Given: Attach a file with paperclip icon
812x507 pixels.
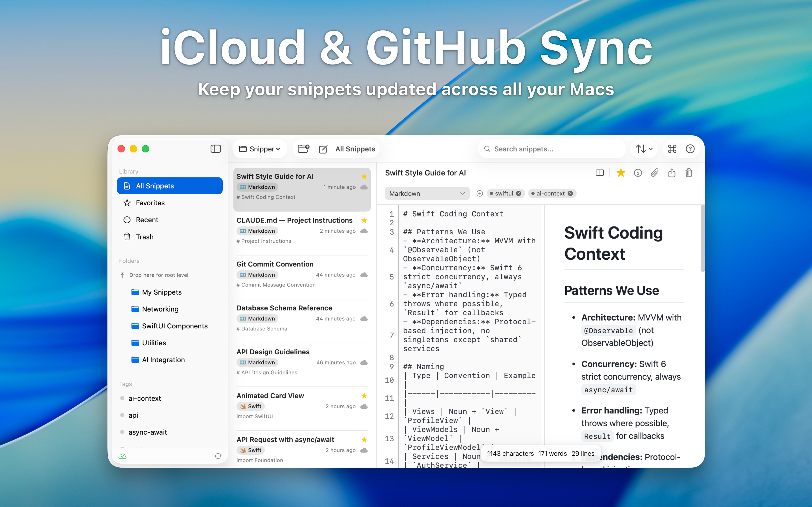Looking at the screenshot, I should tap(654, 173).
